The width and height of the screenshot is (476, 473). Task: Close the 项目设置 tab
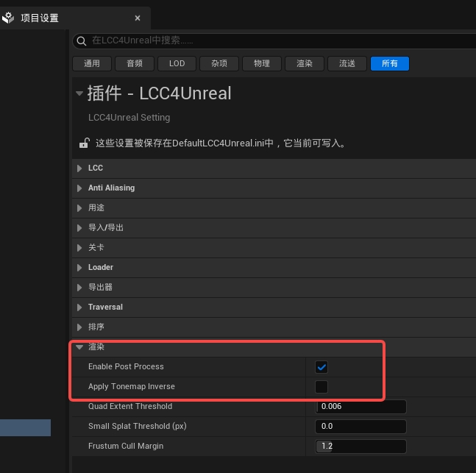138,18
